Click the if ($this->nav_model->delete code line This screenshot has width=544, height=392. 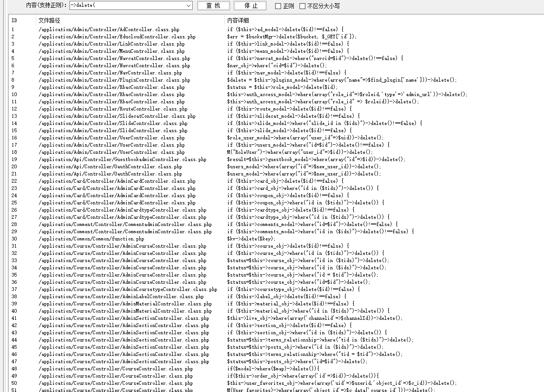pyautogui.click(x=286, y=73)
